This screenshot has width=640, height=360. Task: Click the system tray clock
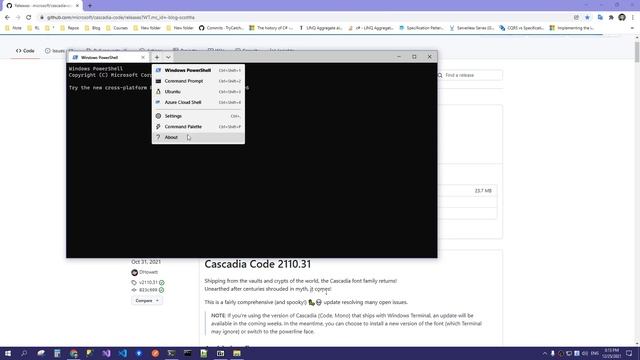click(x=611, y=353)
